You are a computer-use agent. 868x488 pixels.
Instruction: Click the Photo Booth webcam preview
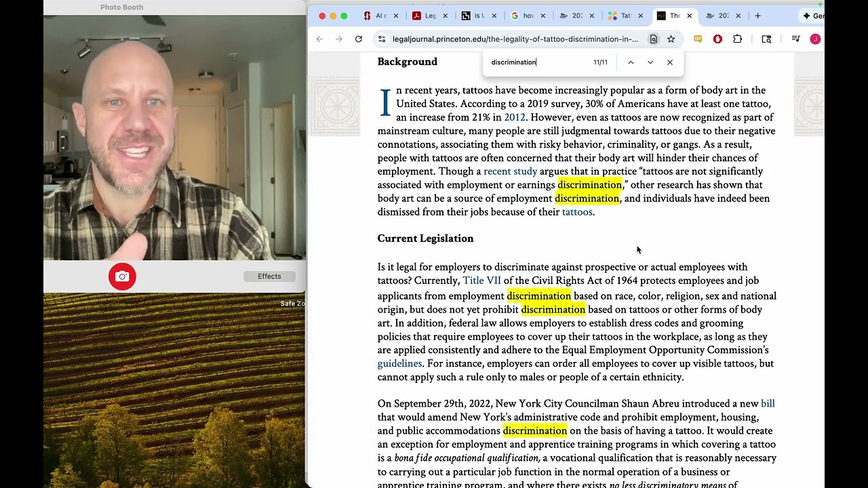(174, 138)
